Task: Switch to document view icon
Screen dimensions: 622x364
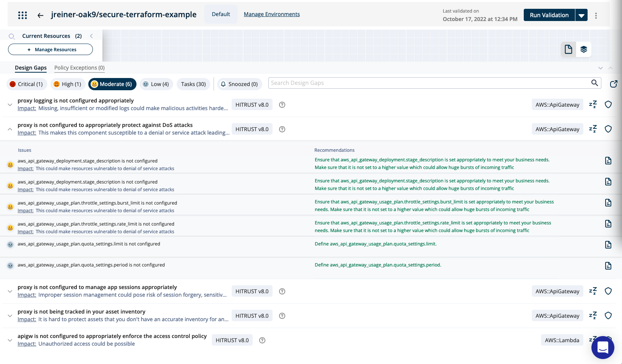Action: coord(568,49)
